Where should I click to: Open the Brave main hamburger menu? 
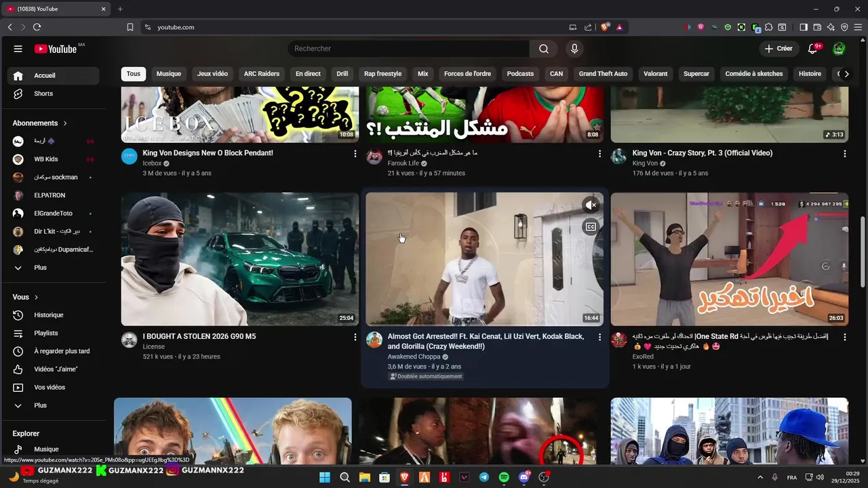(x=858, y=27)
